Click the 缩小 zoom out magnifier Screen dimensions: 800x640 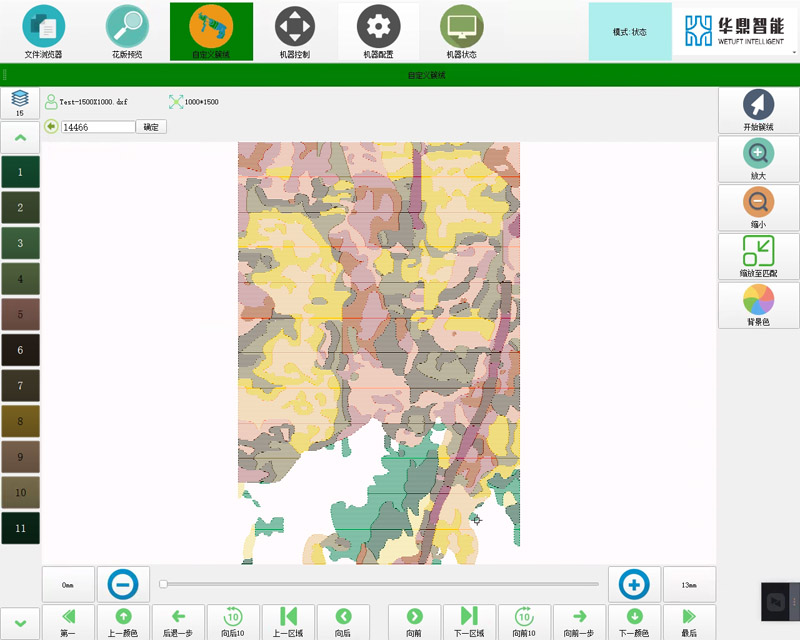pos(759,207)
